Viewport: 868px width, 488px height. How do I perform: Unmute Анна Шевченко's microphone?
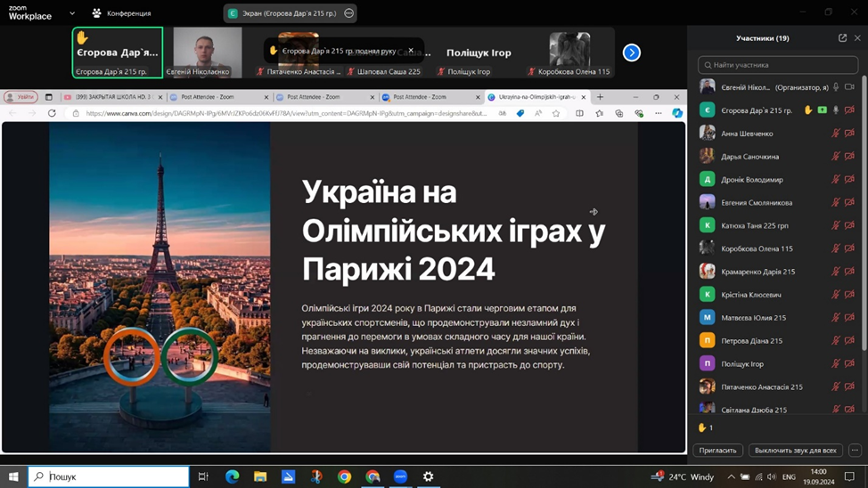coord(836,134)
